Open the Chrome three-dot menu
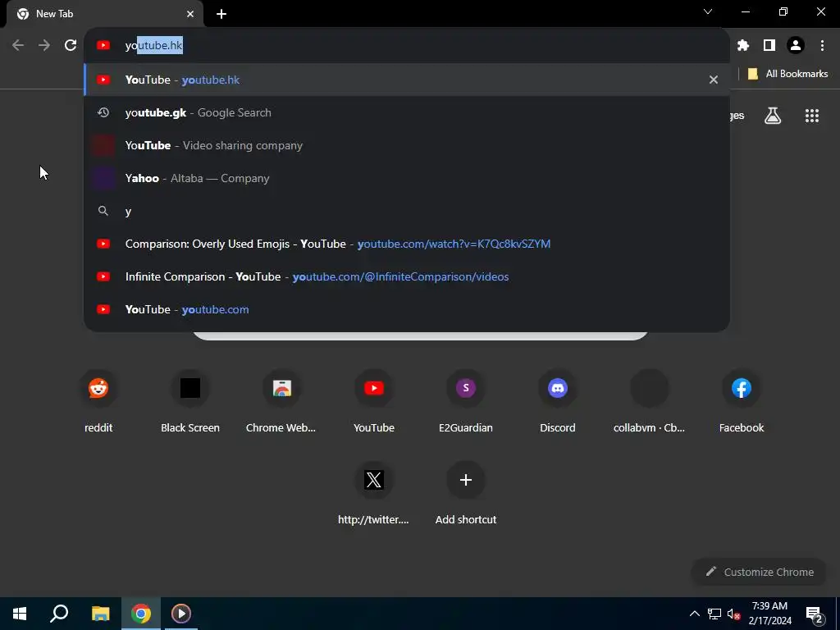840x630 pixels. (x=822, y=46)
